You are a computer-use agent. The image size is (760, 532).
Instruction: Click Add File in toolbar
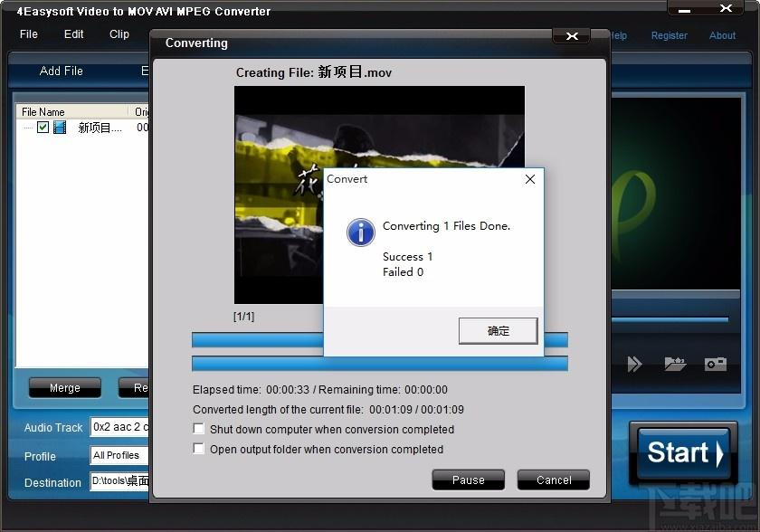coord(62,71)
